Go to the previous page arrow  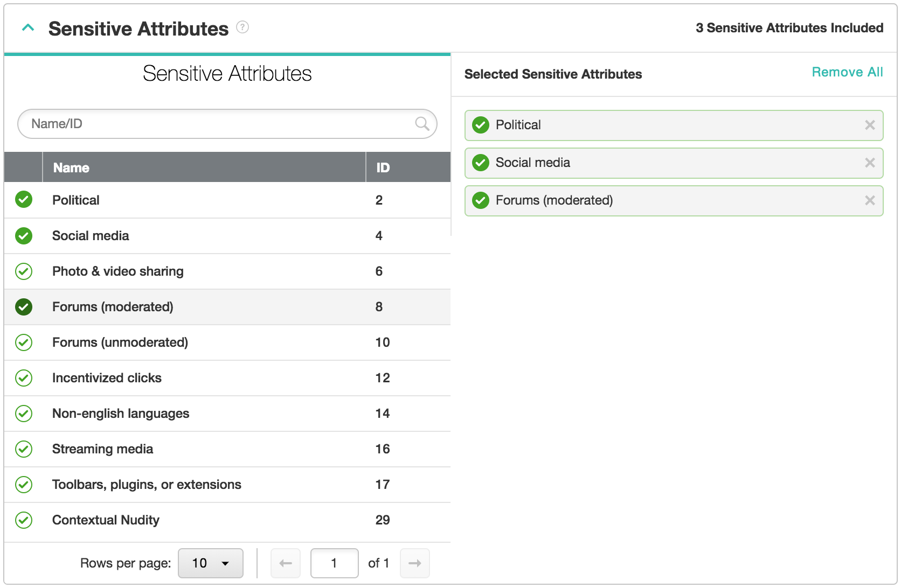pyautogui.click(x=286, y=563)
